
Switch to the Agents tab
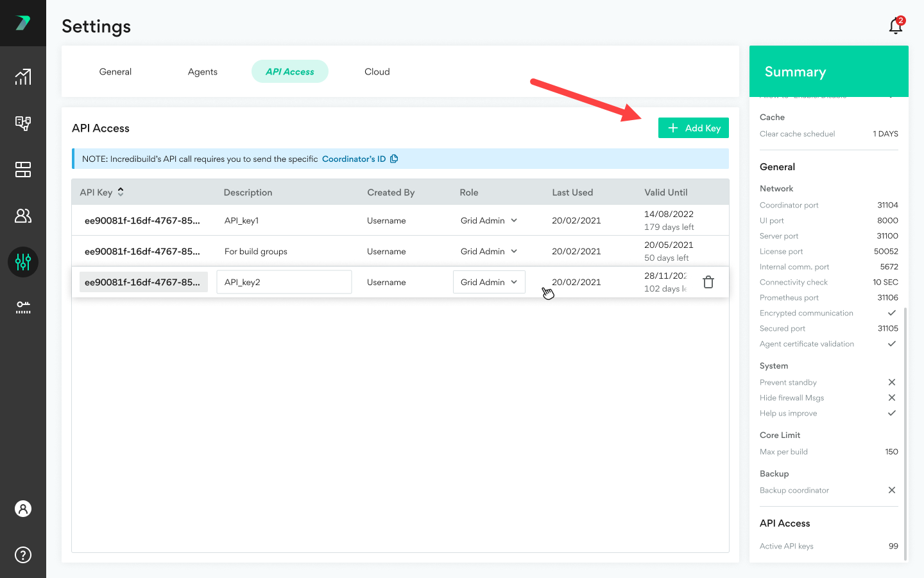coord(203,72)
